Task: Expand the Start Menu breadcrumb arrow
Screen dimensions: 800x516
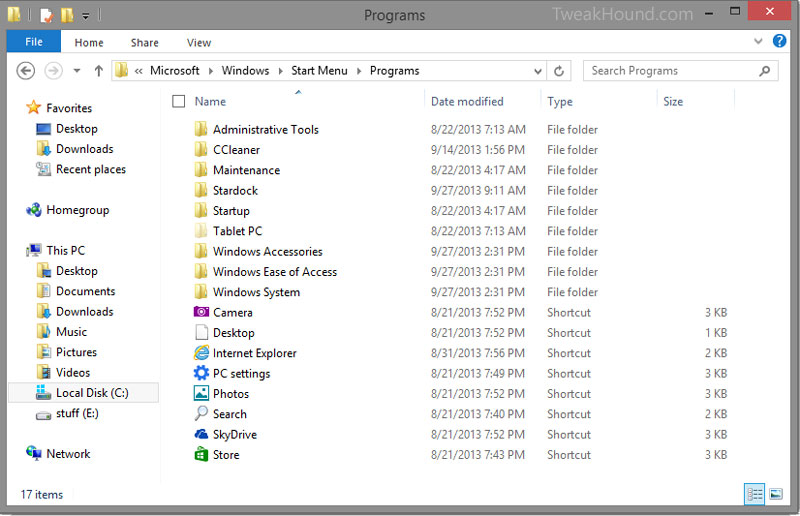Action: click(x=359, y=71)
